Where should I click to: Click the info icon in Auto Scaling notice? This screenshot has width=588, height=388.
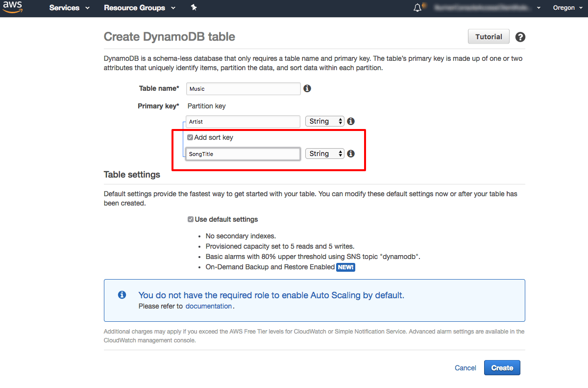pyautogui.click(x=122, y=295)
